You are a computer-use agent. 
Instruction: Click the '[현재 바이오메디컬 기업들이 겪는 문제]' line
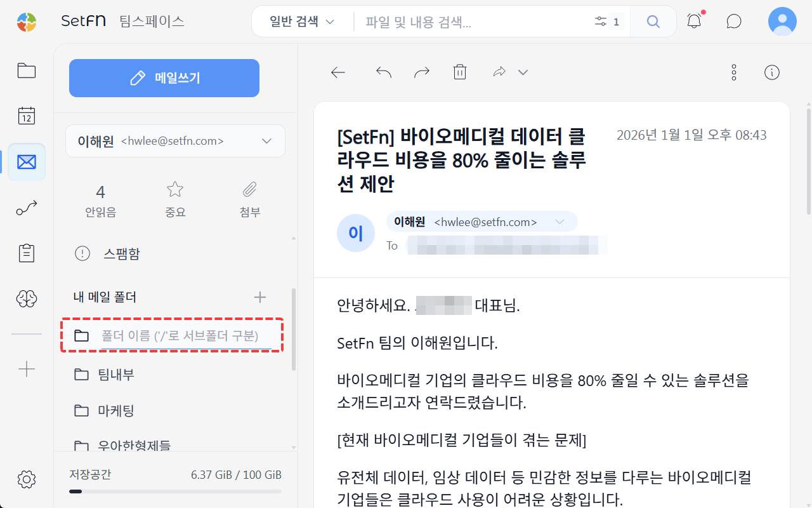[x=462, y=440]
